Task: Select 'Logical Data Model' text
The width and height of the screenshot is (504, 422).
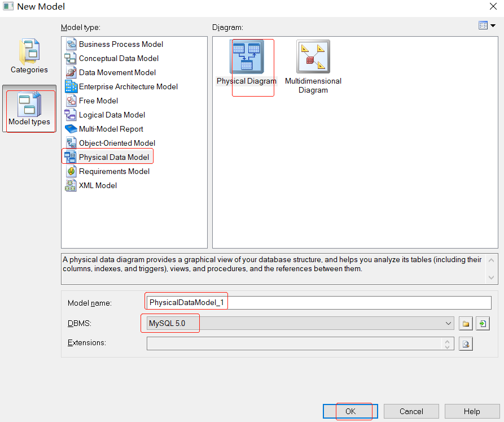Action: [x=112, y=115]
